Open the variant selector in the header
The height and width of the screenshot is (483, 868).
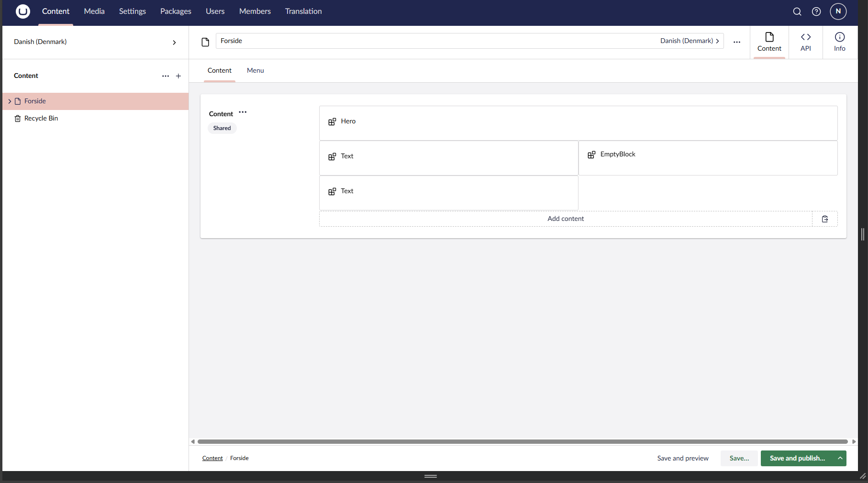[x=689, y=41]
